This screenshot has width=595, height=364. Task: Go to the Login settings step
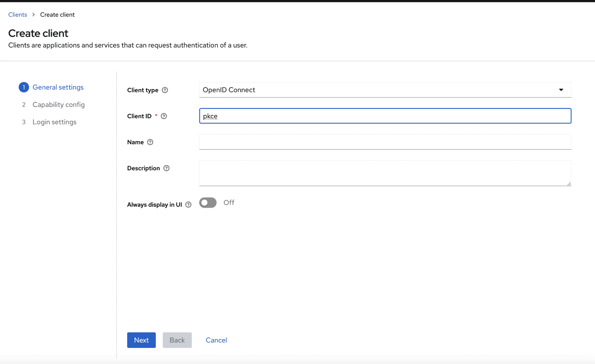54,122
